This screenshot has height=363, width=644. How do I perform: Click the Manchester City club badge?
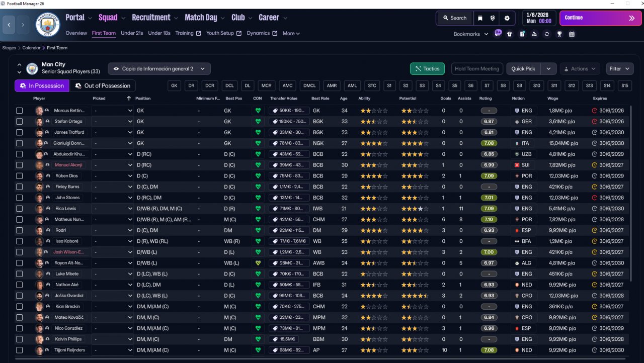click(48, 24)
